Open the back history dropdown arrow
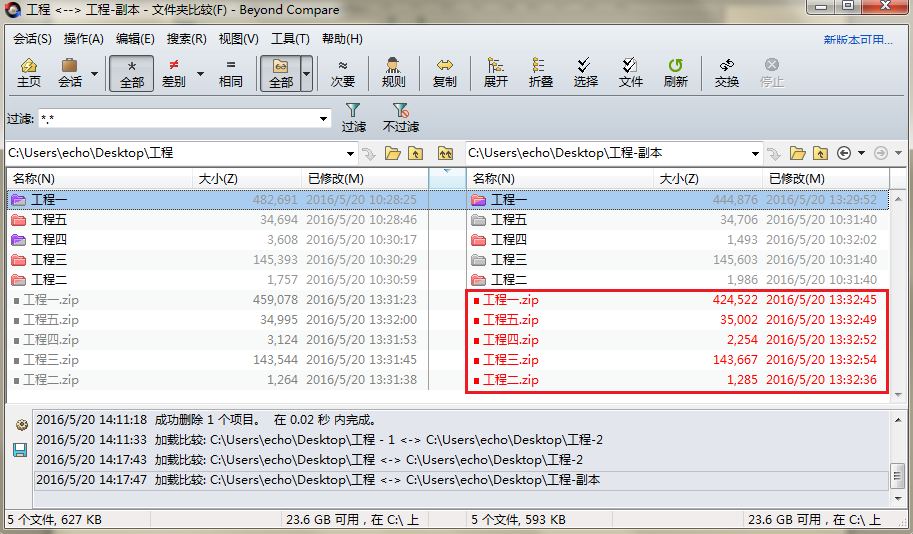 click(x=861, y=153)
